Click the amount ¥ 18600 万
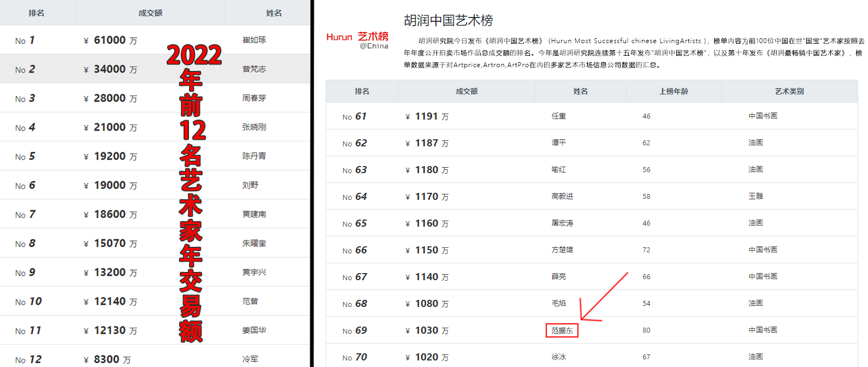This screenshot has height=367, width=868. [110, 214]
